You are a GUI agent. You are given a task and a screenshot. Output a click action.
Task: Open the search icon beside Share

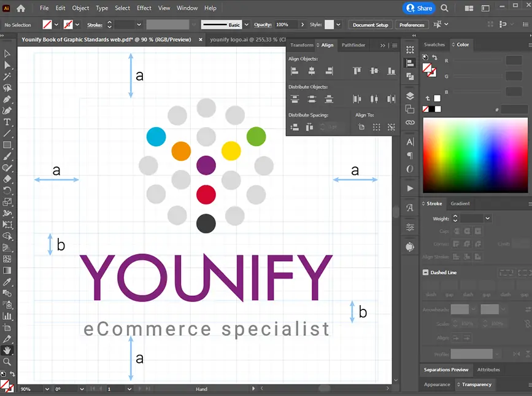444,8
